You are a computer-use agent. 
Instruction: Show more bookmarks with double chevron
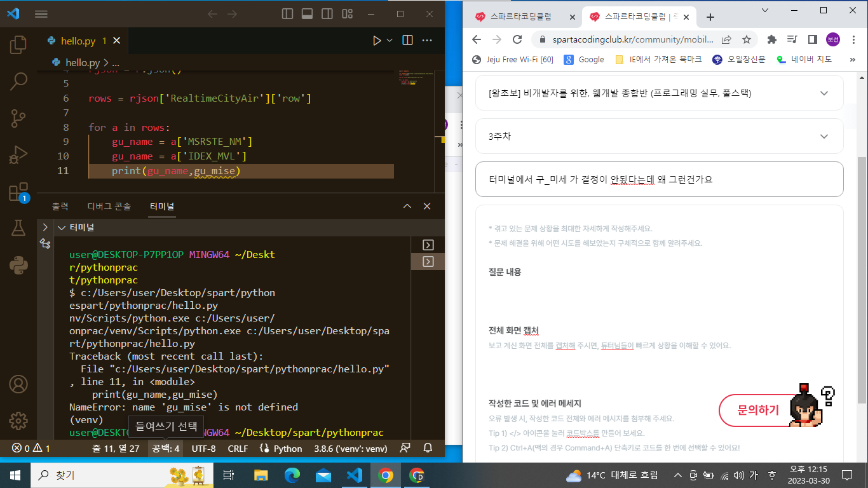[x=853, y=59]
